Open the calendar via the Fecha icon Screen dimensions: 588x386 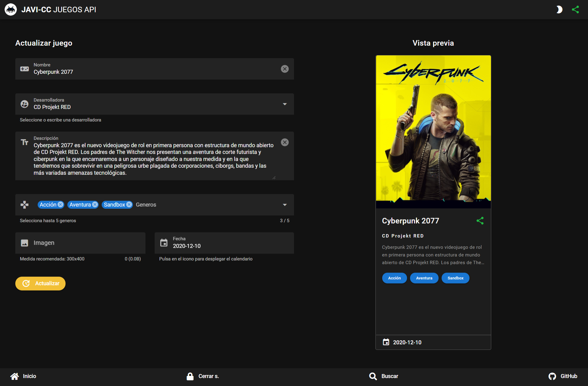[x=164, y=243]
